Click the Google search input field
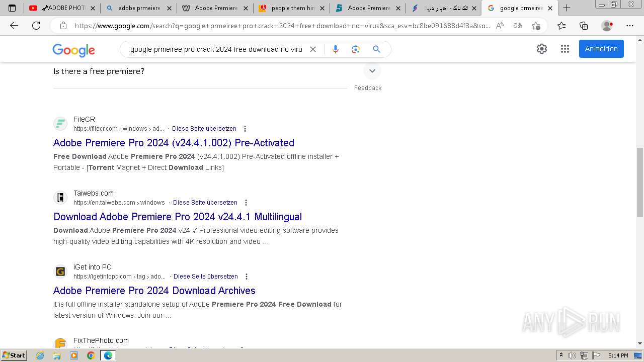Image resolution: width=644 pixels, height=362 pixels. point(216,49)
